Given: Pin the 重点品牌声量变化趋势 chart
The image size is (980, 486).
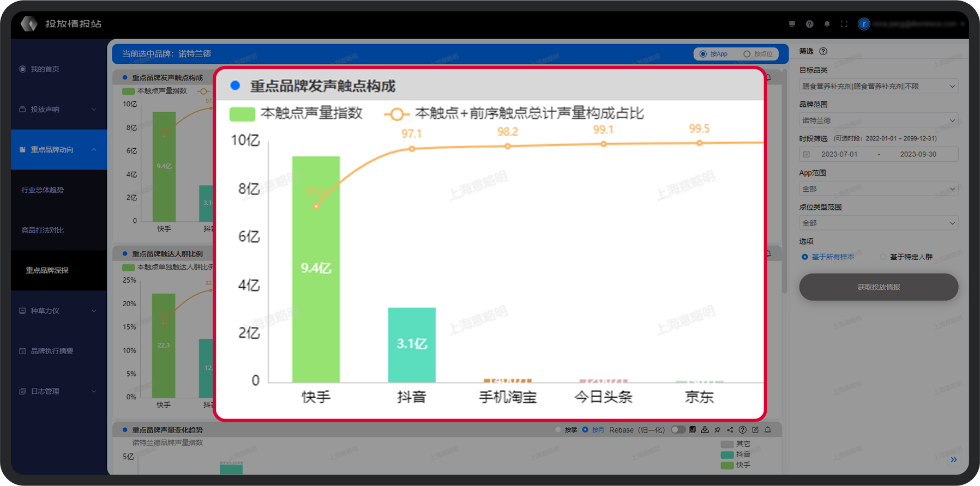Looking at the screenshot, I should click(x=717, y=429).
